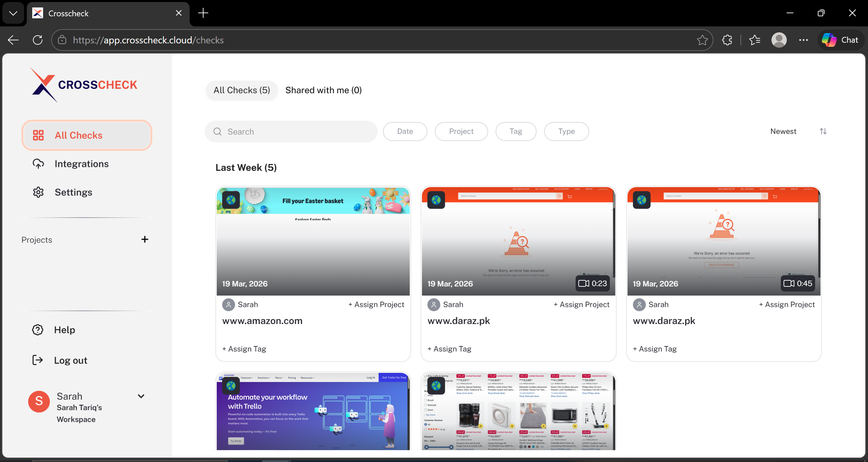868x462 pixels.
Task: Switch to the Shared with me tab
Action: (x=323, y=90)
